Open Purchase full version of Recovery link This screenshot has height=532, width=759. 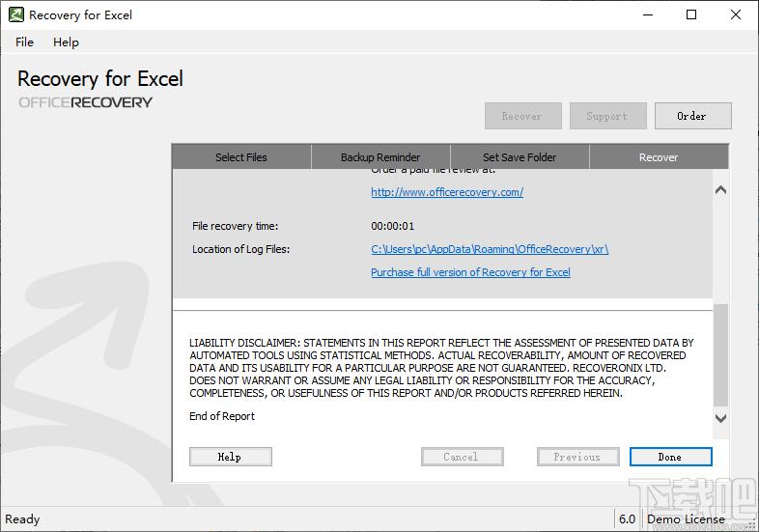(470, 272)
